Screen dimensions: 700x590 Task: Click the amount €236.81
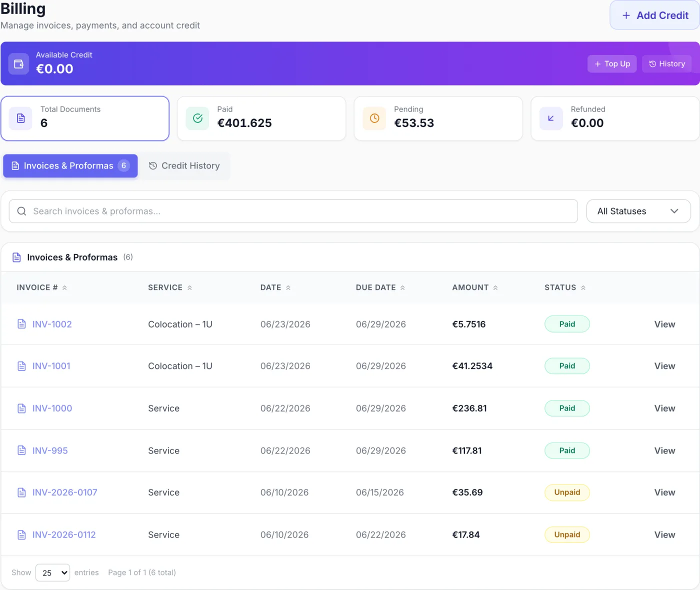tap(469, 408)
